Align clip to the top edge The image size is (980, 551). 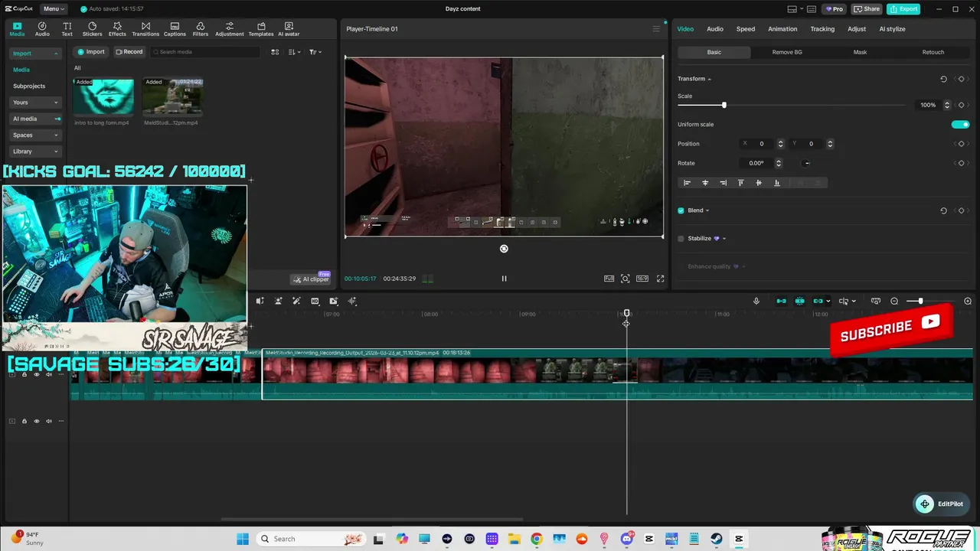(x=740, y=183)
